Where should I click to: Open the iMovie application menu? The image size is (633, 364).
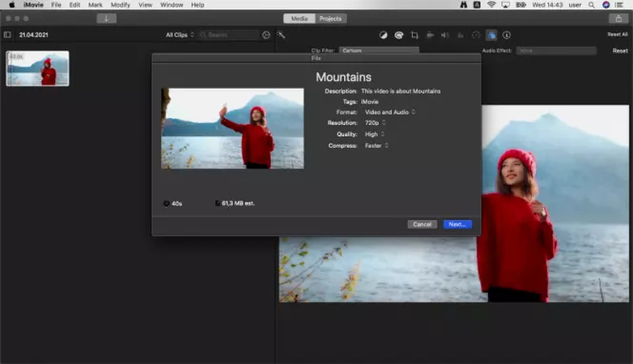(33, 5)
